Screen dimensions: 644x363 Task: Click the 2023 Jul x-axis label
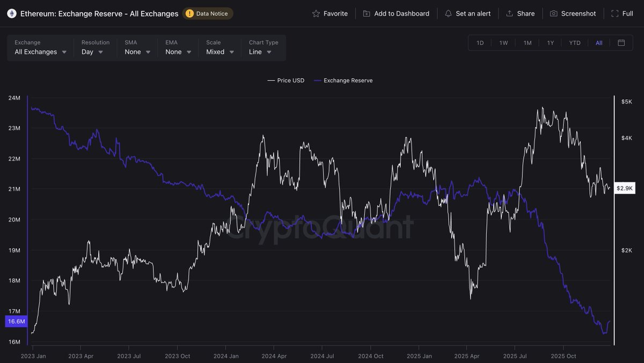(x=129, y=356)
